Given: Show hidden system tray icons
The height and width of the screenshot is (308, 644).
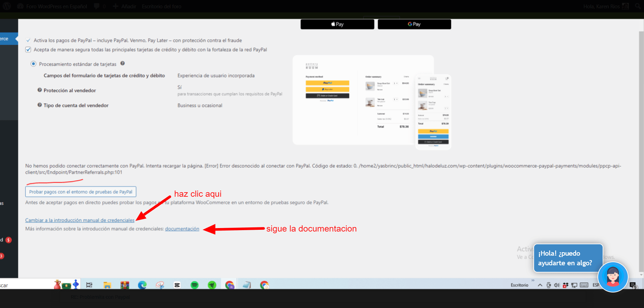Looking at the screenshot, I should pos(540,285).
